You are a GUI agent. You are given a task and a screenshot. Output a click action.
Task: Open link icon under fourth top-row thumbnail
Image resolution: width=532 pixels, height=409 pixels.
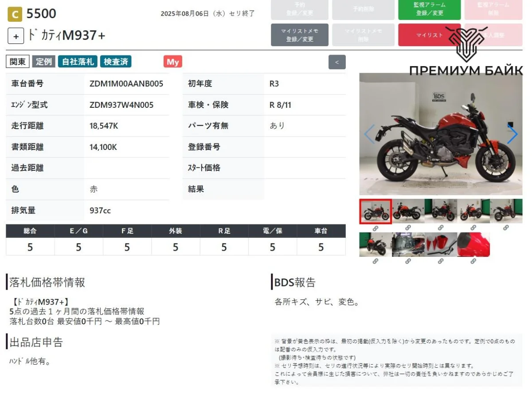coord(473,228)
